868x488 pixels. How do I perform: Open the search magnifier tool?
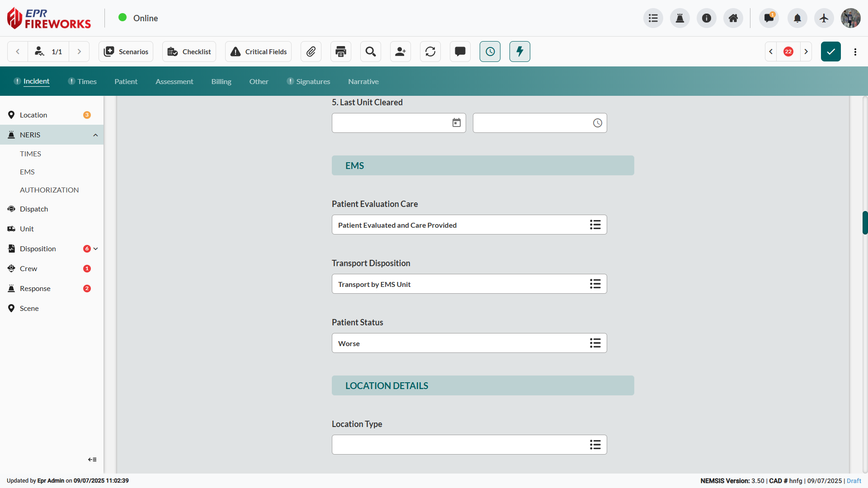click(371, 52)
